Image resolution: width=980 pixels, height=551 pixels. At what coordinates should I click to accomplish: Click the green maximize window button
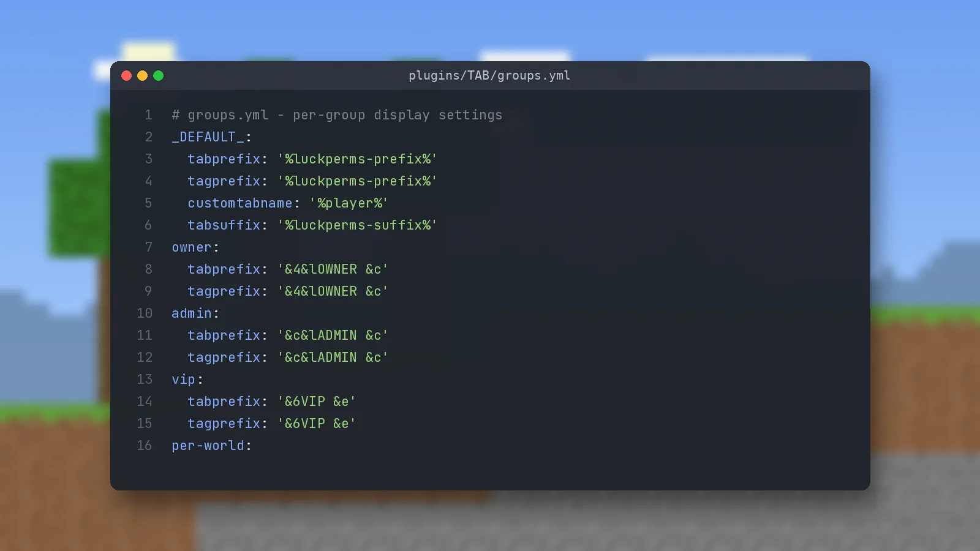159,76
